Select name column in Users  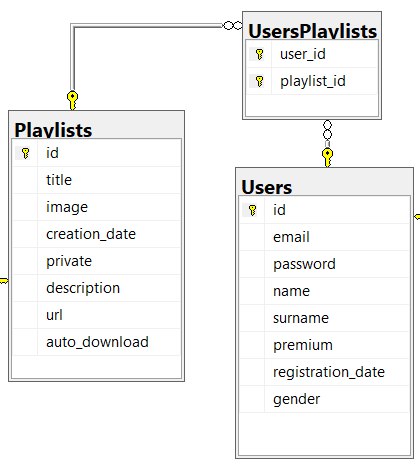324,291
